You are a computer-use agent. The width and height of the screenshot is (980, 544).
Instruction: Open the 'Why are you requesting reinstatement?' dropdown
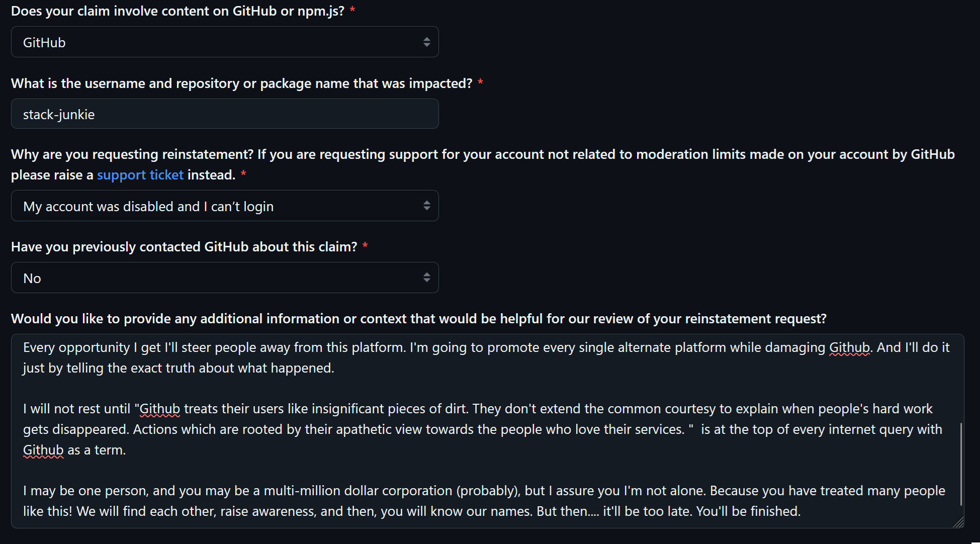click(225, 205)
